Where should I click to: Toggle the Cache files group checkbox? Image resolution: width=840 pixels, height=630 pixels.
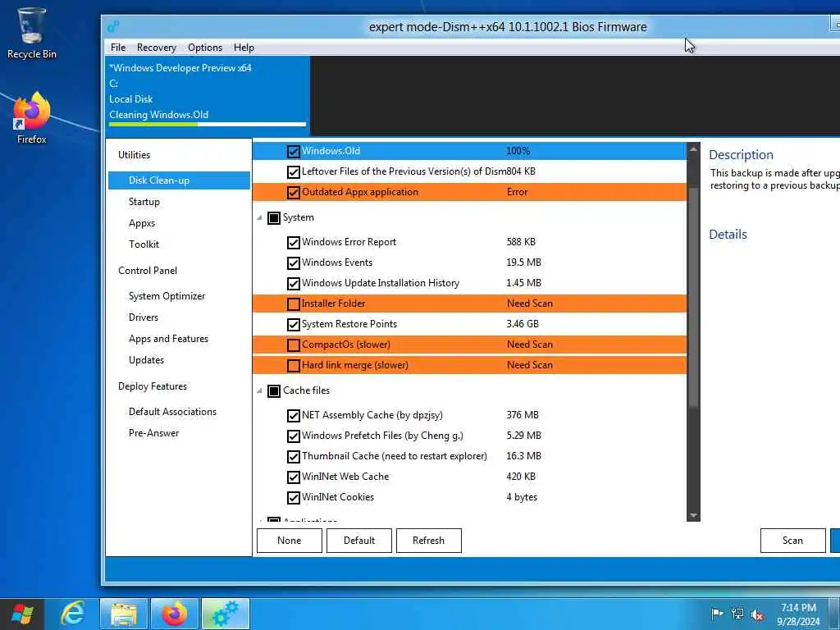click(x=274, y=391)
